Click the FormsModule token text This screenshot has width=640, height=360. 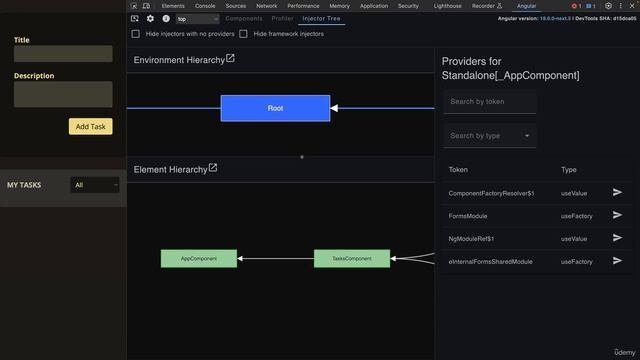pyautogui.click(x=468, y=216)
